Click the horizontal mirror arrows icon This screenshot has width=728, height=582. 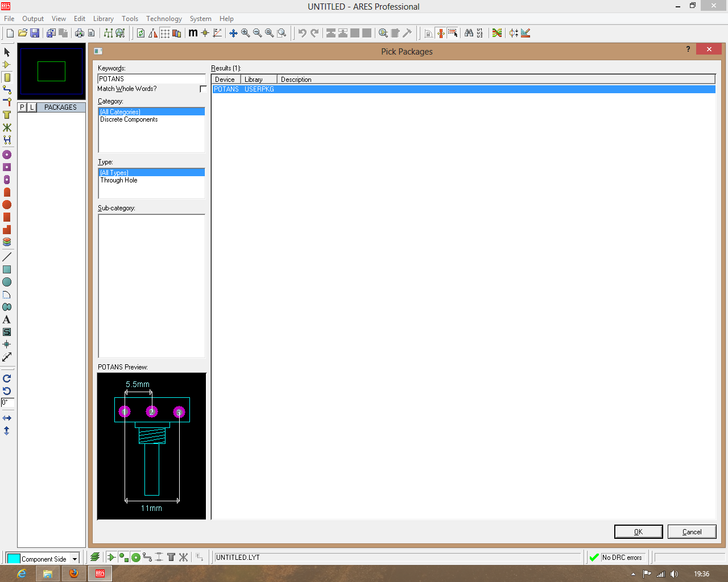coord(7,418)
